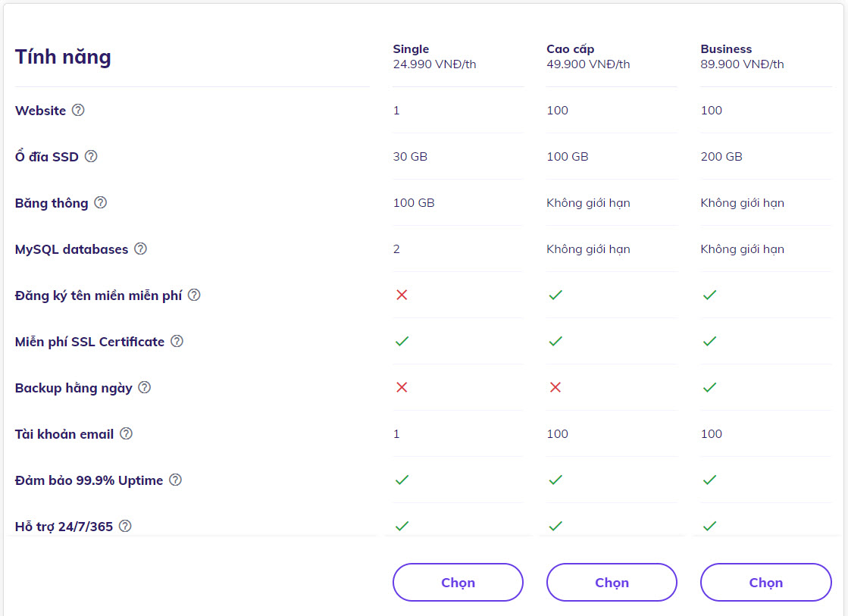Click the red X under Cao cấp backup row
Screen dimensions: 848x616
[x=555, y=387]
